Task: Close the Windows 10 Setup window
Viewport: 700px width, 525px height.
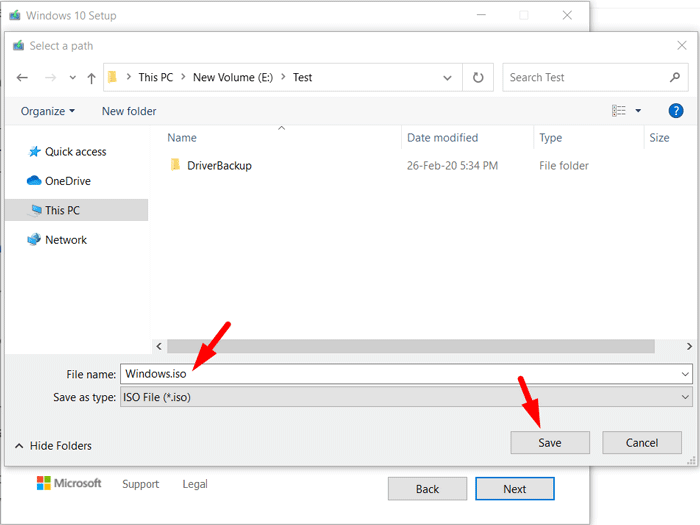Action: coord(567,15)
